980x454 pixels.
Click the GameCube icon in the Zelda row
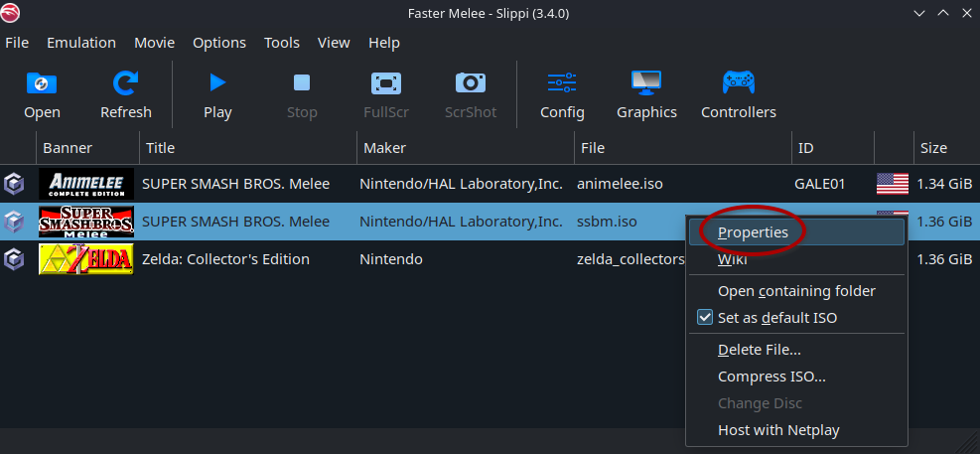(14, 259)
